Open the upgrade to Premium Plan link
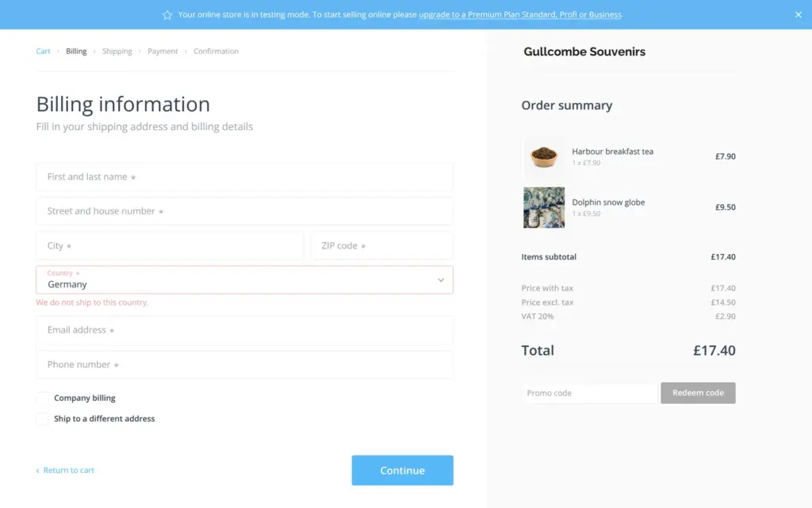Viewport: 812px width, 508px height. click(520, 14)
